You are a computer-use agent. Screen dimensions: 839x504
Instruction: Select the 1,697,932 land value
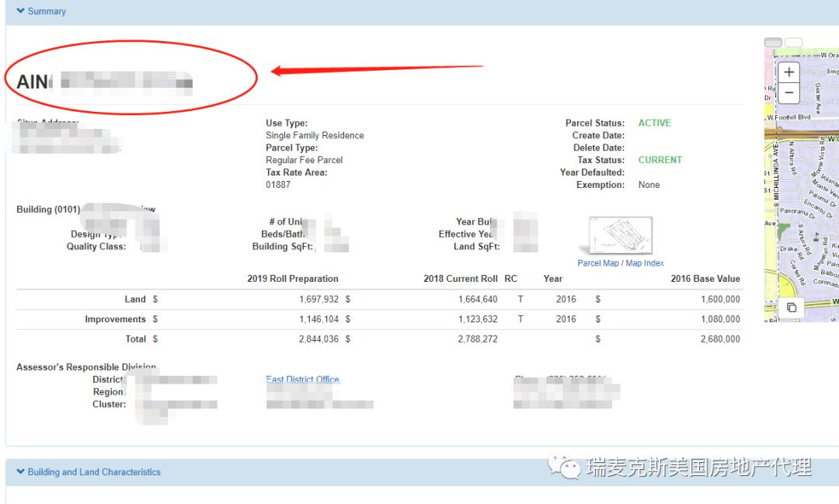(319, 299)
